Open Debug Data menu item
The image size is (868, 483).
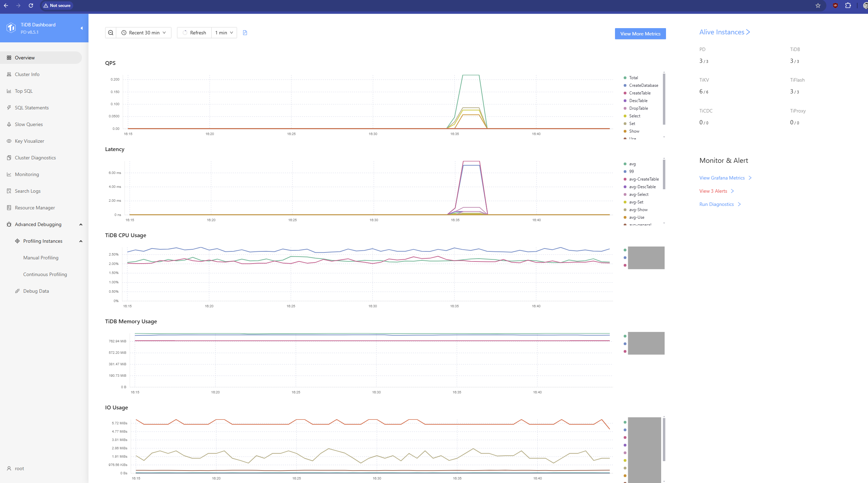click(41, 291)
